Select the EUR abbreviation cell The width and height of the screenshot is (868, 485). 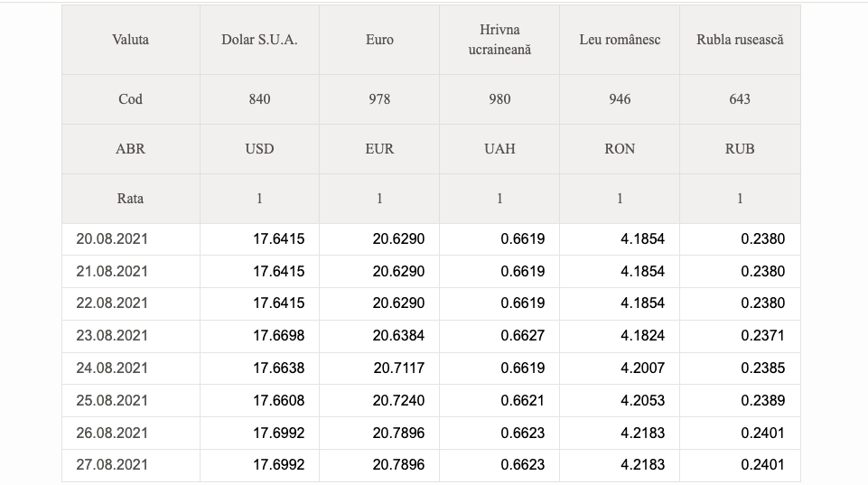[379, 149]
